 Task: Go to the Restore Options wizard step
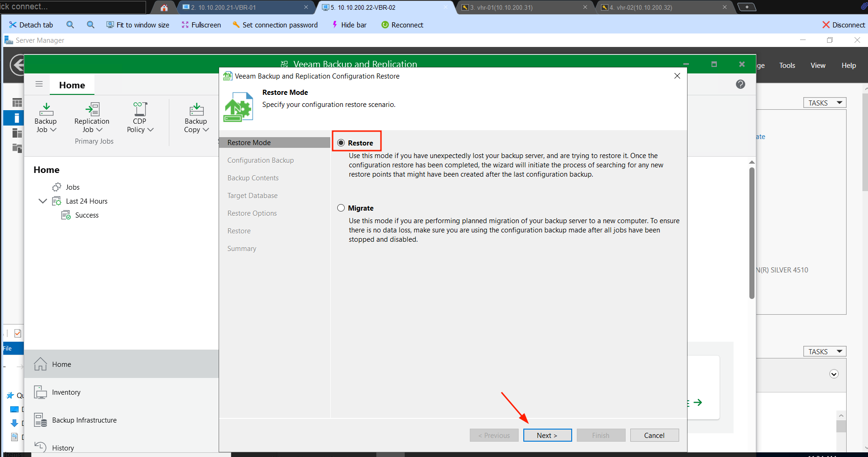click(252, 213)
